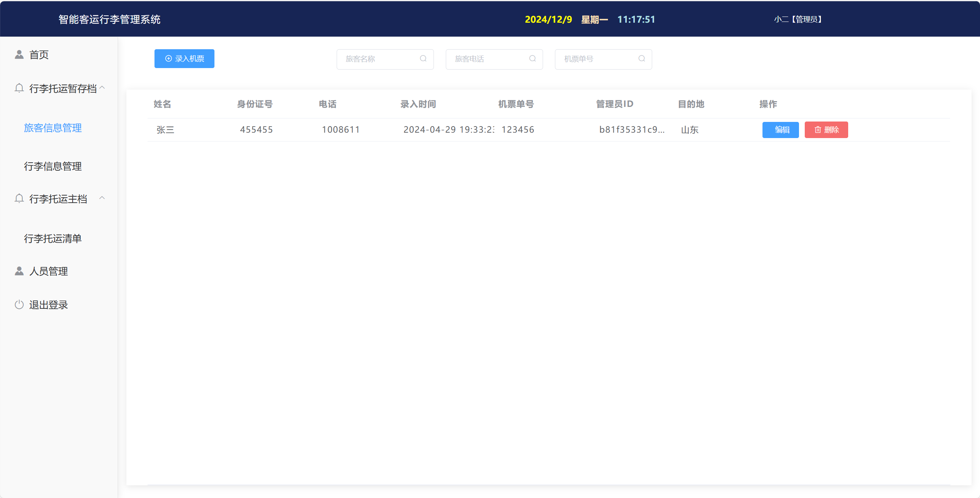Delete the 张三 passenger row
Viewport: 980px width, 498px height.
tap(826, 130)
